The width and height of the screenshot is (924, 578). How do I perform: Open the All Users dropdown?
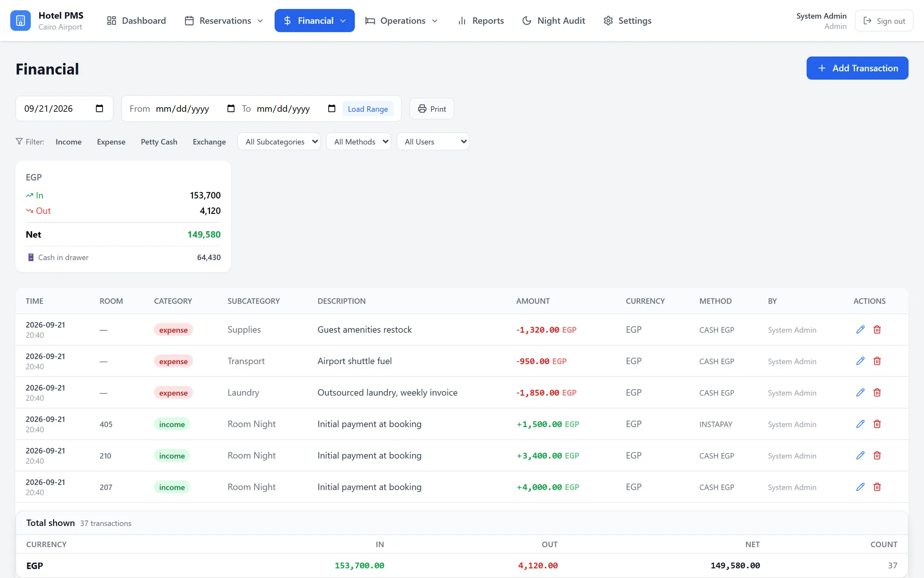pos(433,142)
